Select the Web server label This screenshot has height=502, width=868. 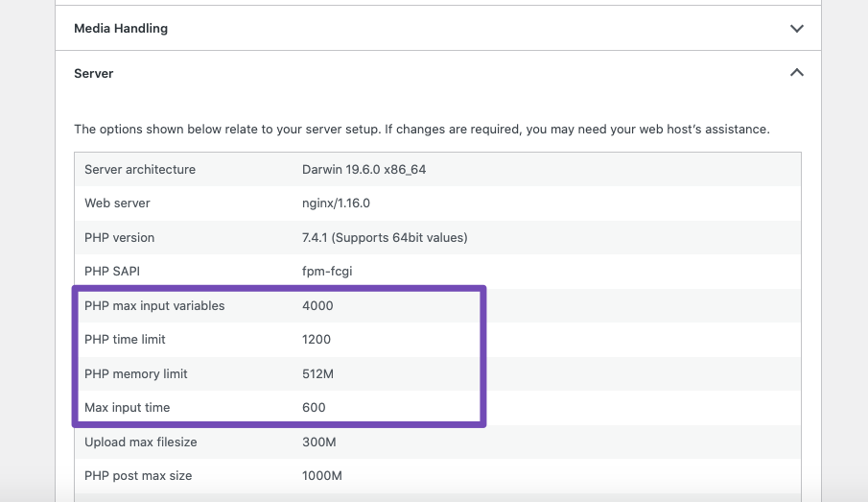click(117, 203)
